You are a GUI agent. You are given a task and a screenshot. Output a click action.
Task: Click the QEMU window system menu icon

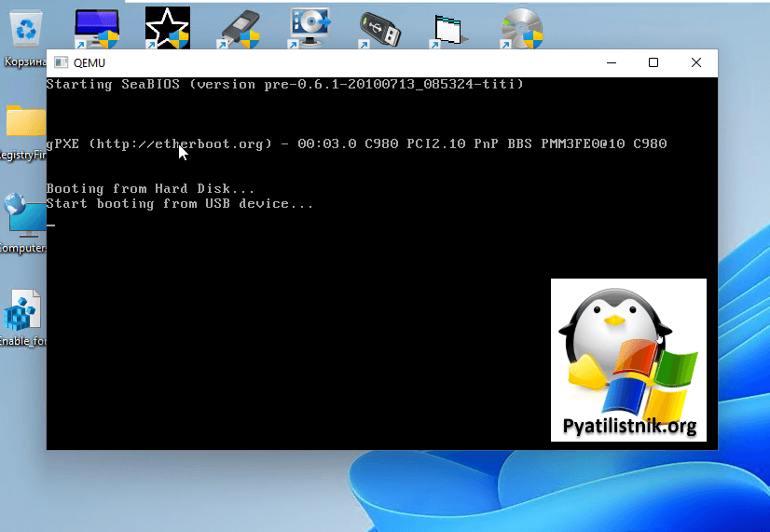tap(61, 62)
